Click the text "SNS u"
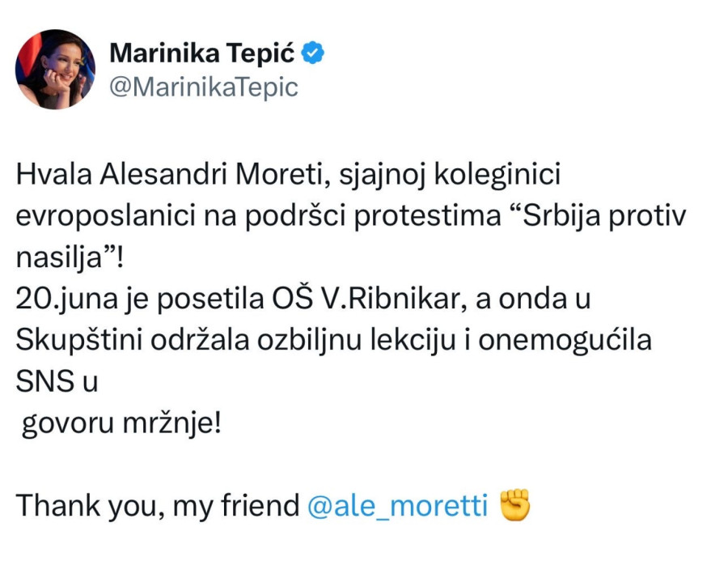728x561 pixels. click(x=57, y=382)
